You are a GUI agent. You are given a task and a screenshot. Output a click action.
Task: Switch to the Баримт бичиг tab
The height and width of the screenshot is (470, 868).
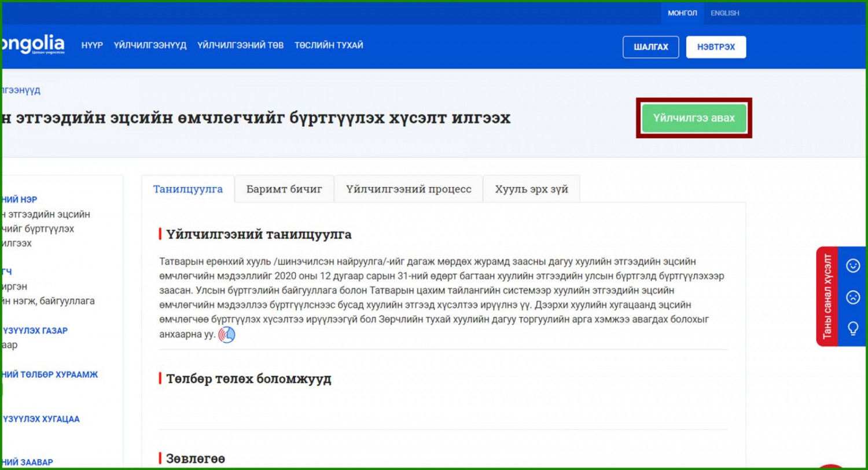coord(284,189)
